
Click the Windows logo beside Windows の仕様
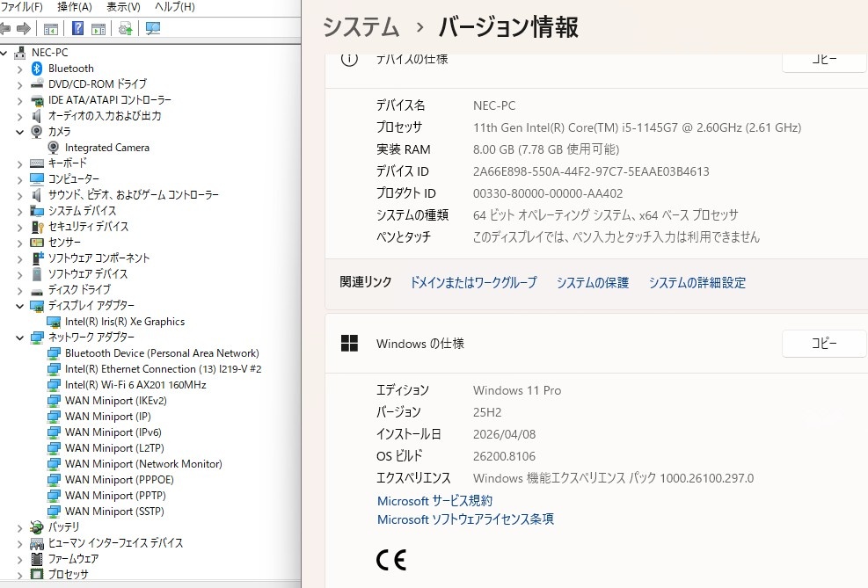point(349,344)
